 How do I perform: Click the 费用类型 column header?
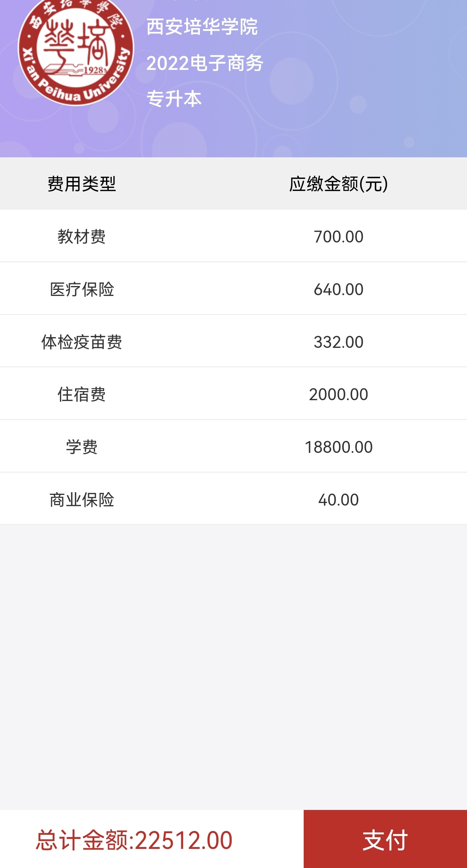click(x=82, y=184)
